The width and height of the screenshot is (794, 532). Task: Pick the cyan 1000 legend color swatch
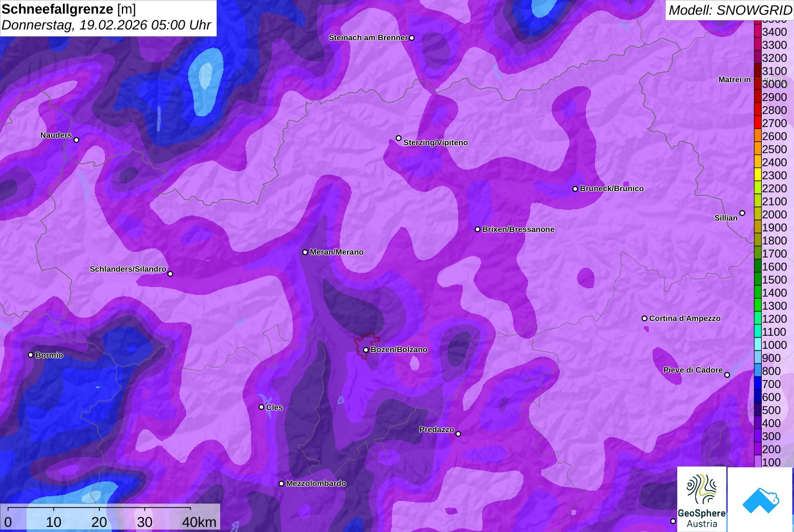758,345
